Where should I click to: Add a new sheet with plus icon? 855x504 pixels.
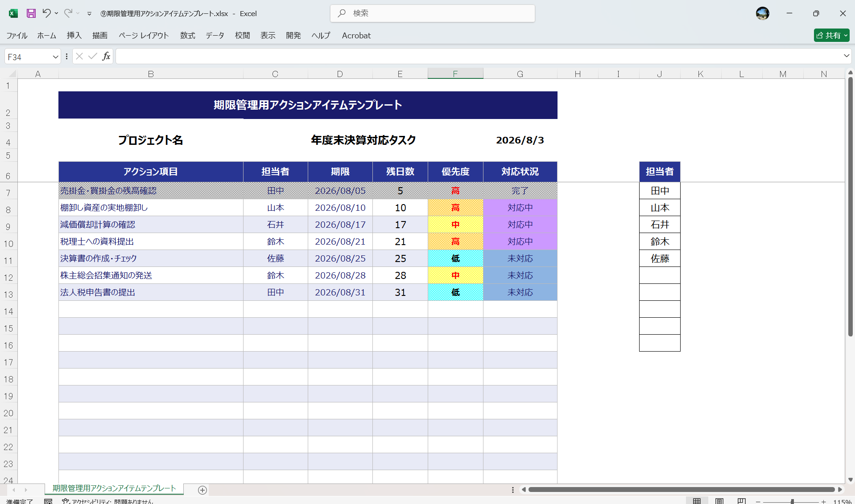tap(202, 490)
